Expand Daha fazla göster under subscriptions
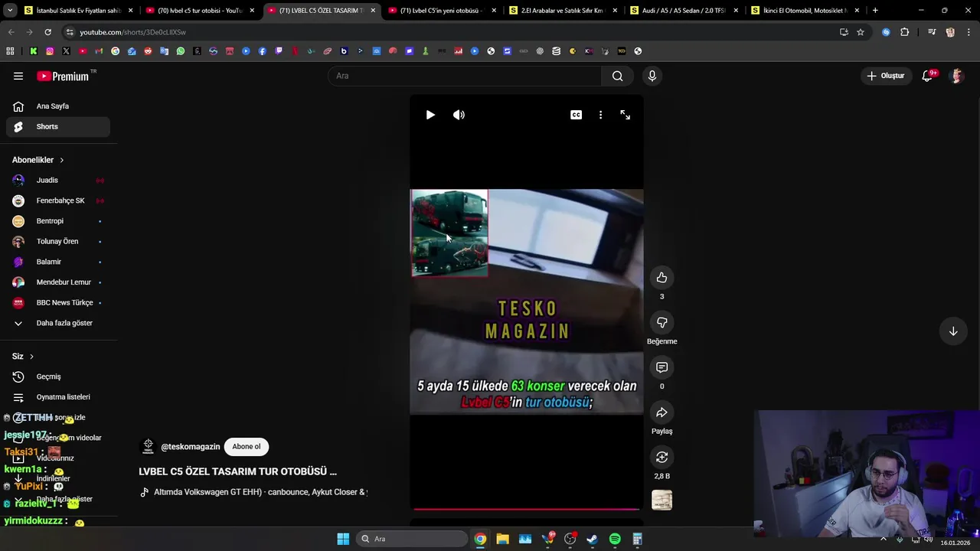 58,323
